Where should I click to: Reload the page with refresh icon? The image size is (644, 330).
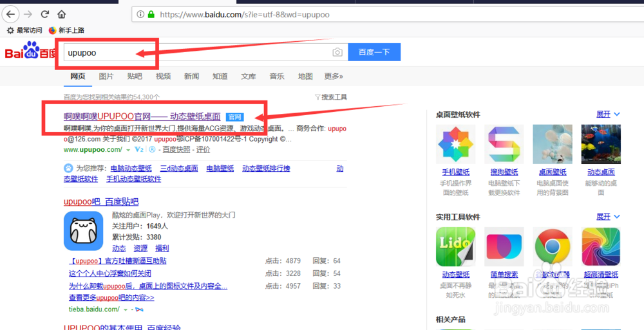pos(45,14)
